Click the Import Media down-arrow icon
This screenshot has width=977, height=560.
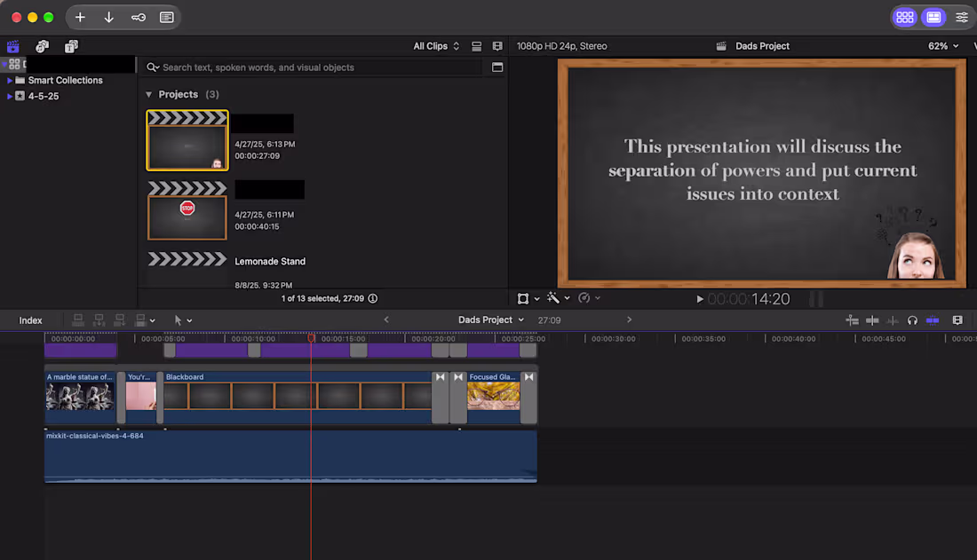click(x=108, y=18)
